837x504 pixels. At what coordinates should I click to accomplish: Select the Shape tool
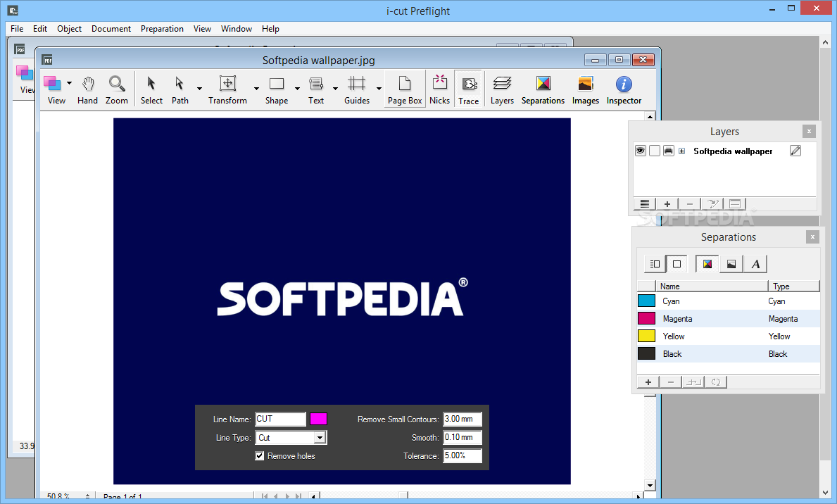277,89
